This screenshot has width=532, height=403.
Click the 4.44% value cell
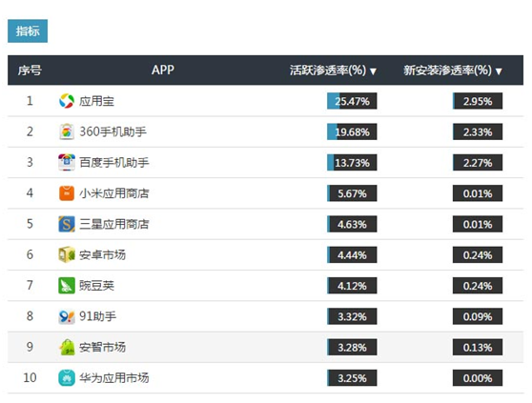tap(352, 255)
